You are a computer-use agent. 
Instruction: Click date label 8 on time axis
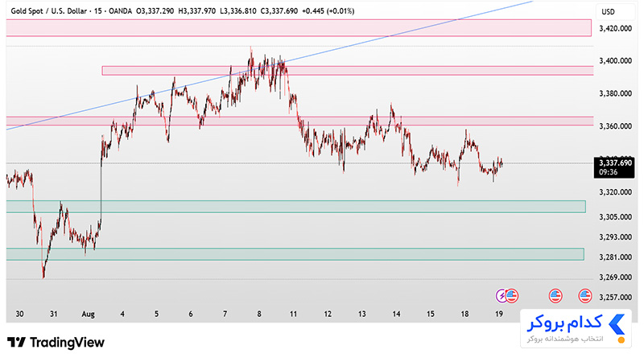click(x=259, y=314)
